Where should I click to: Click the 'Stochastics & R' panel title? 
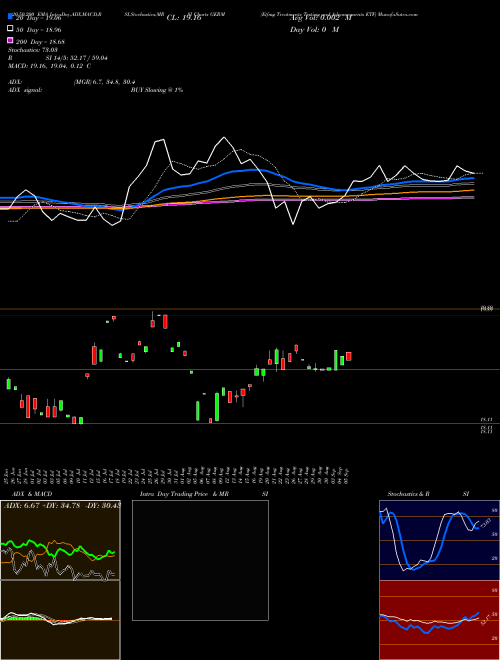tap(409, 494)
